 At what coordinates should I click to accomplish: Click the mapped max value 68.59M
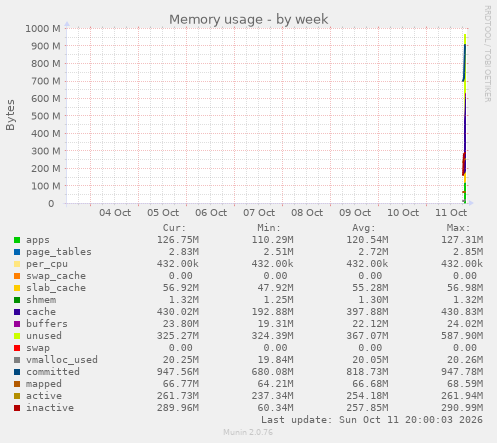point(465,384)
